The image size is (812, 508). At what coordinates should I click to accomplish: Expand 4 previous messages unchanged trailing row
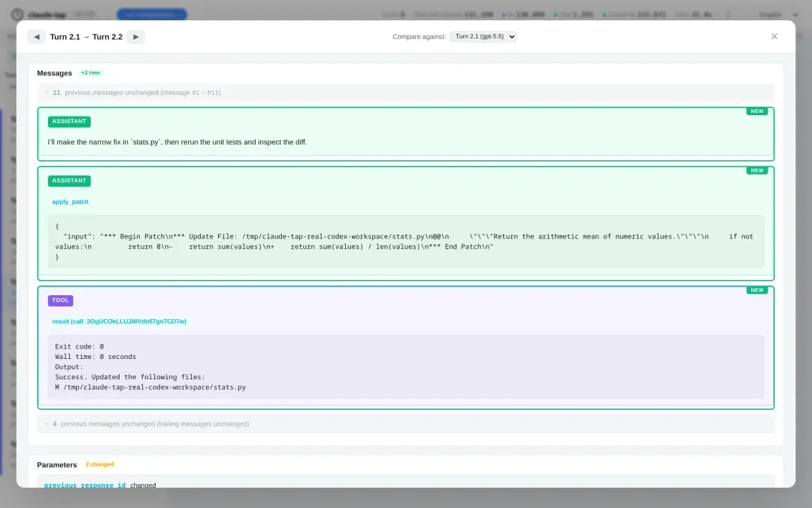[405, 424]
